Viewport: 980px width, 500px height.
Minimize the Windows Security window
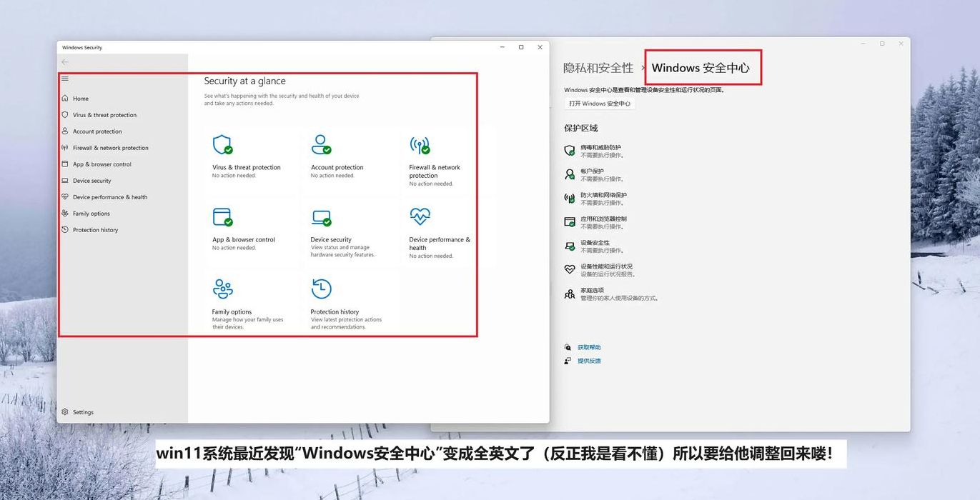tap(502, 47)
